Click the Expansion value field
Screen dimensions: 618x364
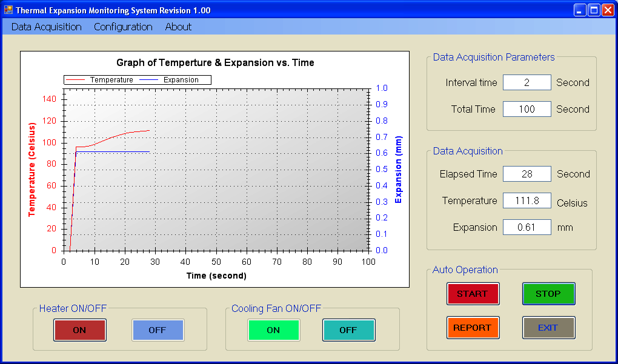pos(527,228)
